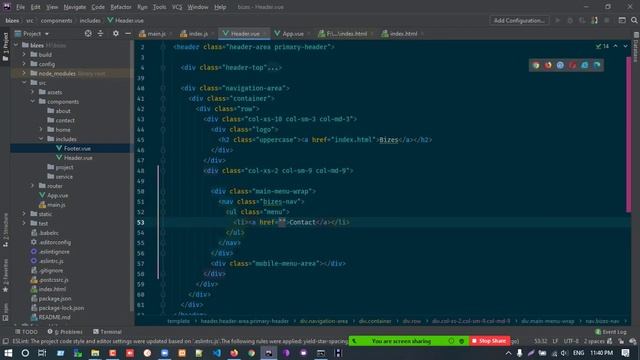
Task: Jump to next highlighted error arrow
Action: [625, 46]
